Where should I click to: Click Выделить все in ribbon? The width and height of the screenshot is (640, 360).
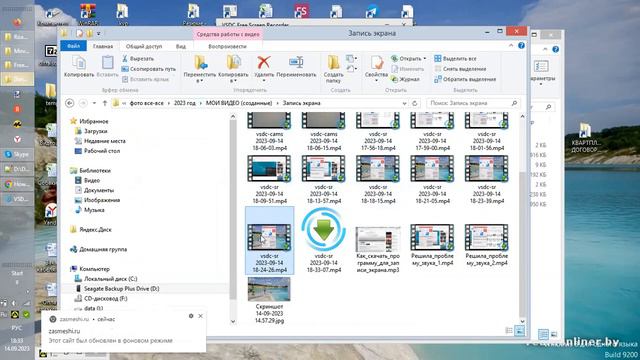point(455,59)
